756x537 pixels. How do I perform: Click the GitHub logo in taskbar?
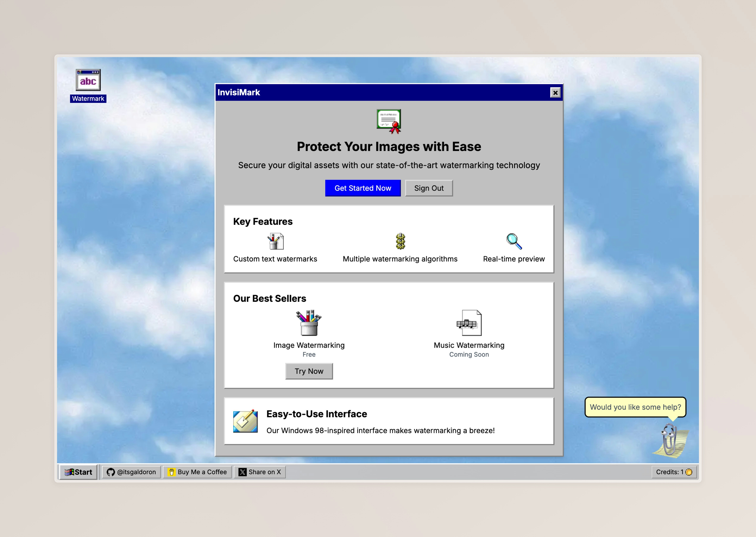click(x=111, y=472)
